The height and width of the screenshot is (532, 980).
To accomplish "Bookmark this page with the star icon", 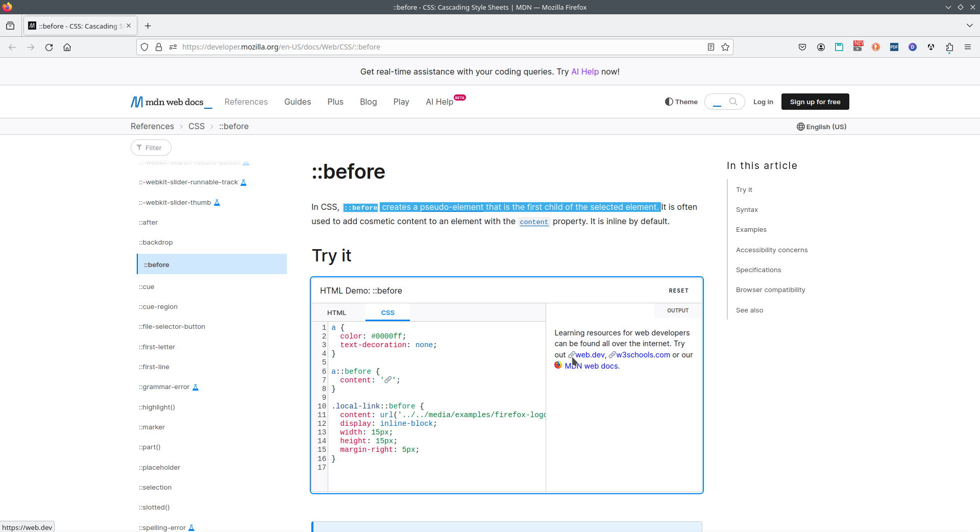I will [725, 47].
